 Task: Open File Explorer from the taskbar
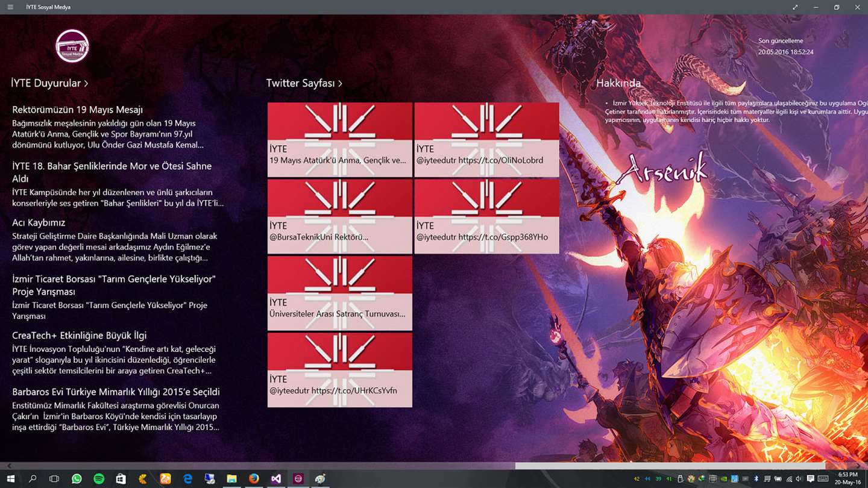pos(231,479)
